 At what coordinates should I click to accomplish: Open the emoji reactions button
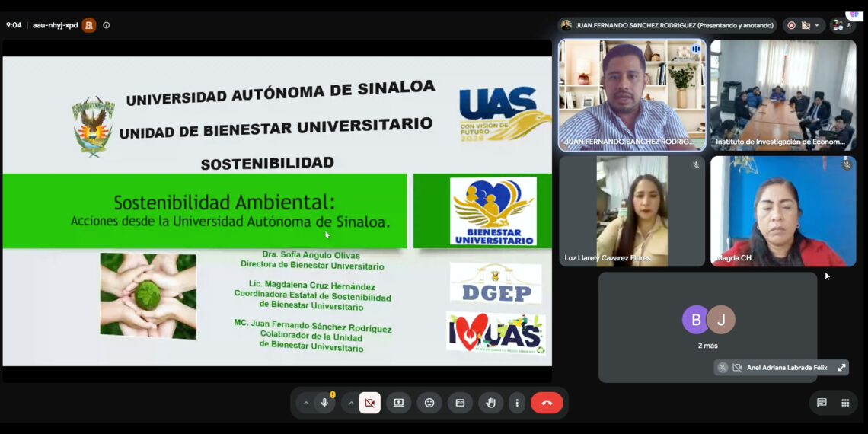coord(429,403)
